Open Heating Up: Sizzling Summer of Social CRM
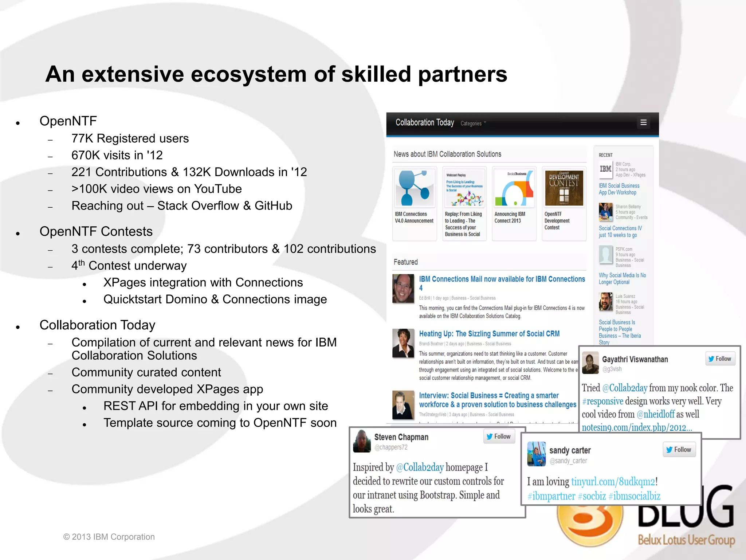The image size is (746, 560). point(489,334)
